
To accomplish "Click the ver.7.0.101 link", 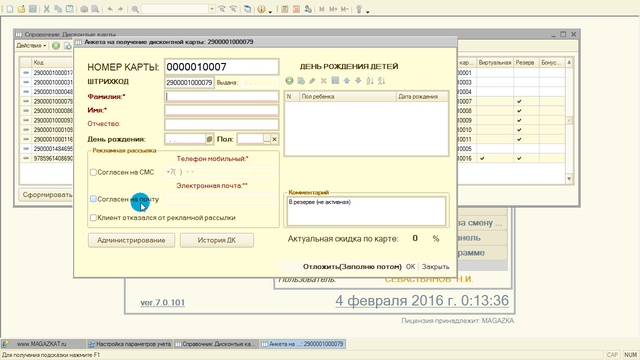I will (162, 302).
